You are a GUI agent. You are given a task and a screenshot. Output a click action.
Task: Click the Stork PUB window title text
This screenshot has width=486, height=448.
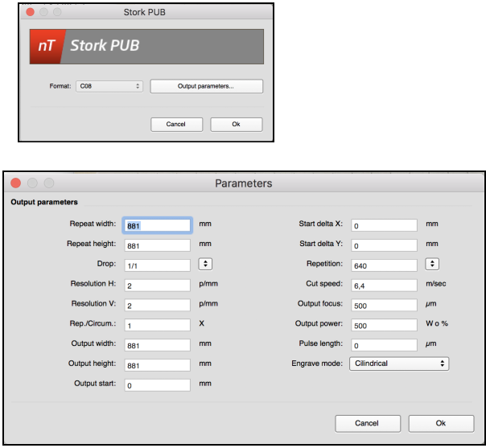click(145, 12)
